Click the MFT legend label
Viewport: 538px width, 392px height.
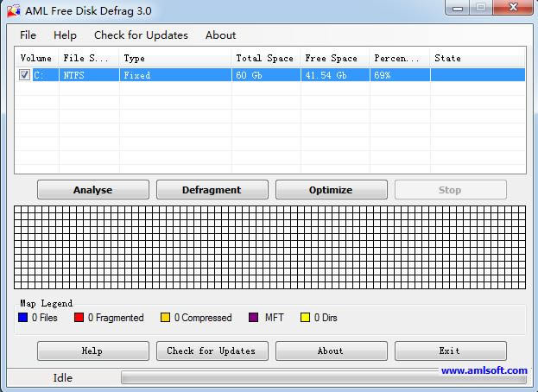(274, 318)
